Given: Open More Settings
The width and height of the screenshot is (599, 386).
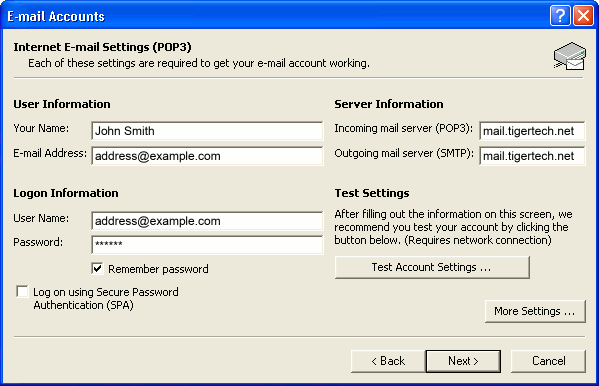Looking at the screenshot, I should click(535, 311).
